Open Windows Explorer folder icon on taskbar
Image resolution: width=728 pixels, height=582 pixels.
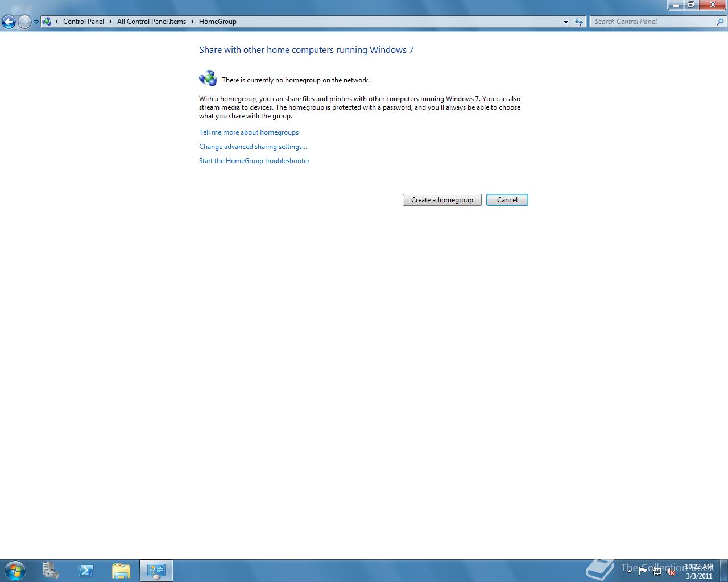121,571
